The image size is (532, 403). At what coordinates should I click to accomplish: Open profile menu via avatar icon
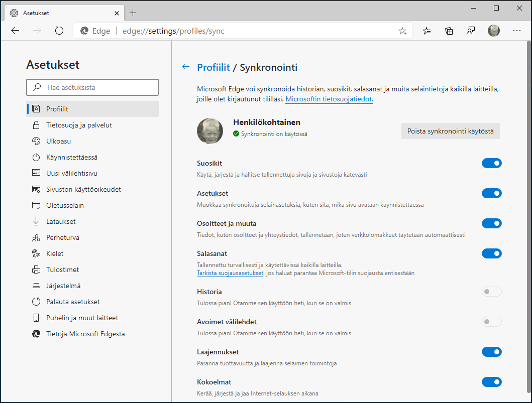click(494, 31)
